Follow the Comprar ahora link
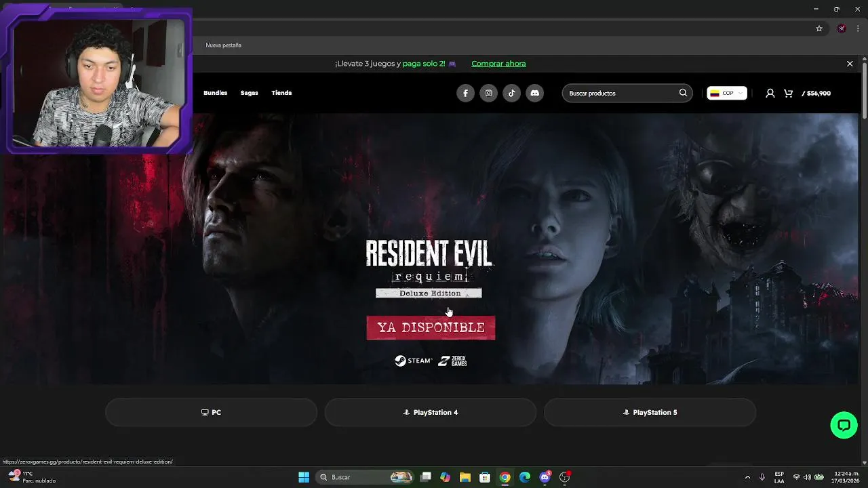This screenshot has height=488, width=868. tap(498, 64)
